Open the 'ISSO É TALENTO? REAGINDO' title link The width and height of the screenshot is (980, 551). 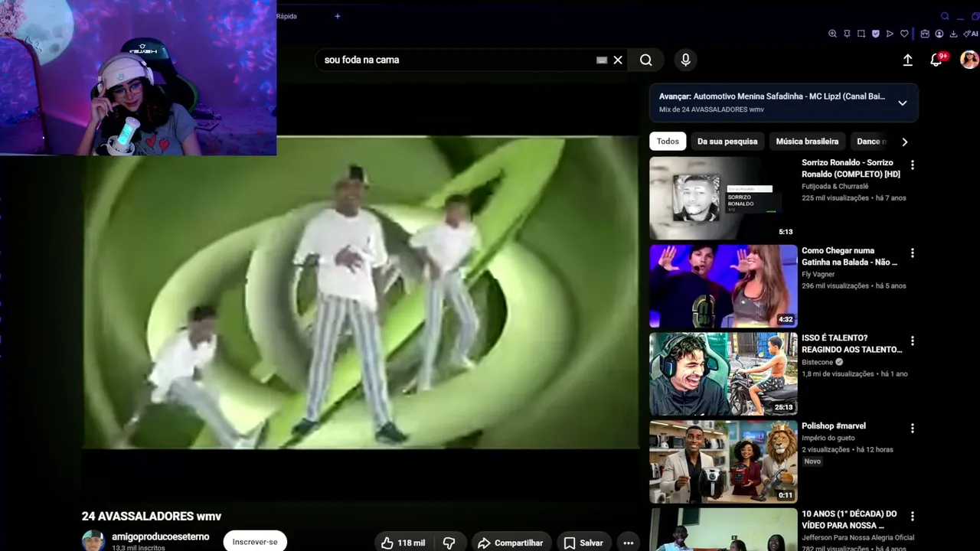pos(851,344)
